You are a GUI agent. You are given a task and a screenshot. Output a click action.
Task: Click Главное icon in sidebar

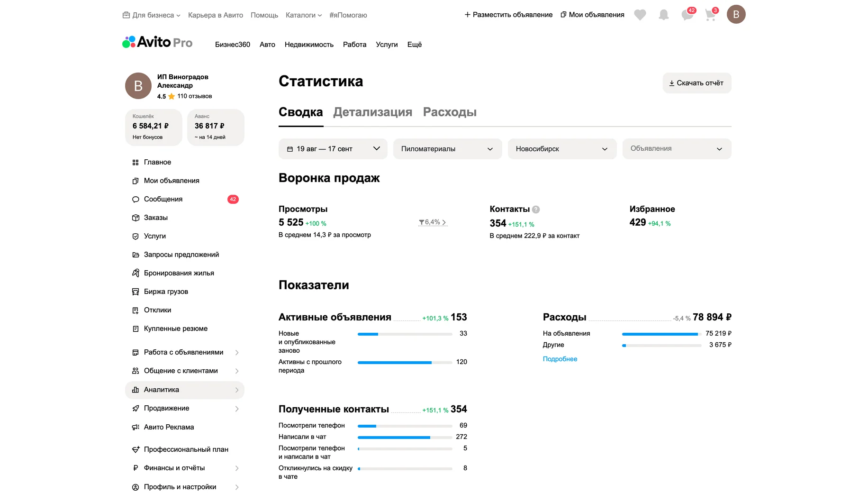[136, 163]
